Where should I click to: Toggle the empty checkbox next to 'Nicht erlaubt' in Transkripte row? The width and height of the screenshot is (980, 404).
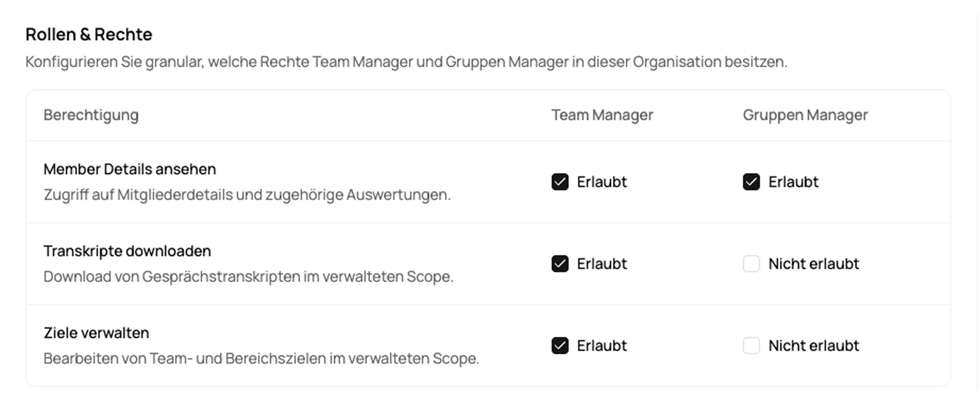tap(751, 264)
